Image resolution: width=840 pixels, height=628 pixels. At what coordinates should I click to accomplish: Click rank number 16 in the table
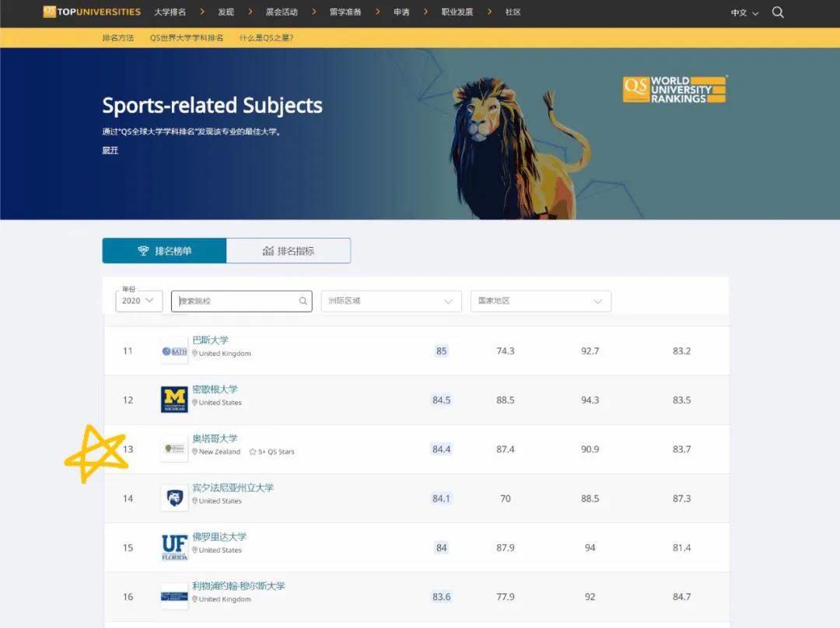tap(128, 596)
